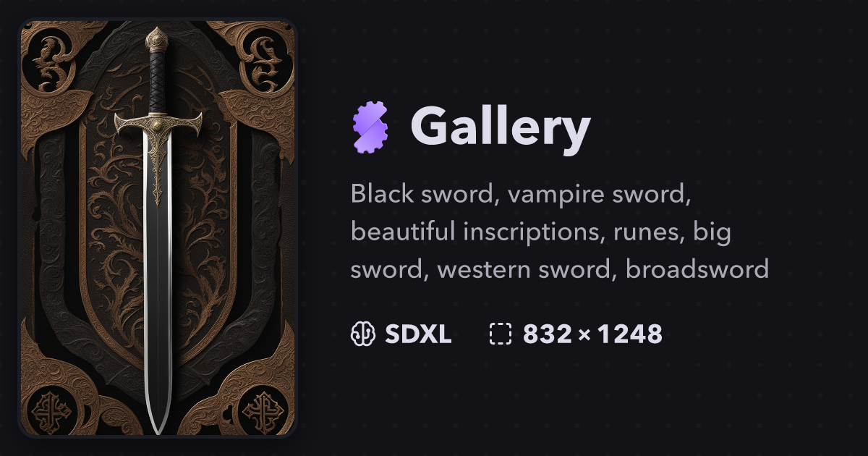The height and width of the screenshot is (456, 868).
Task: Click the dark blade of the sword
Action: [x=157, y=275]
